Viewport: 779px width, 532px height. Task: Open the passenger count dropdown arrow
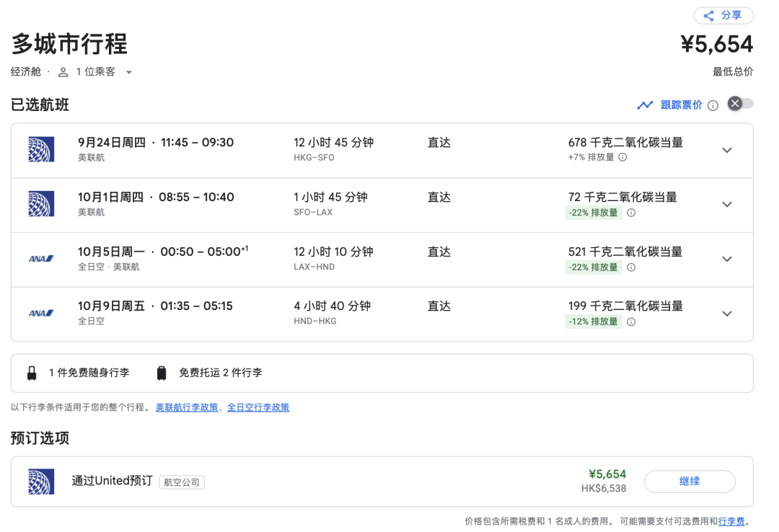coord(128,73)
